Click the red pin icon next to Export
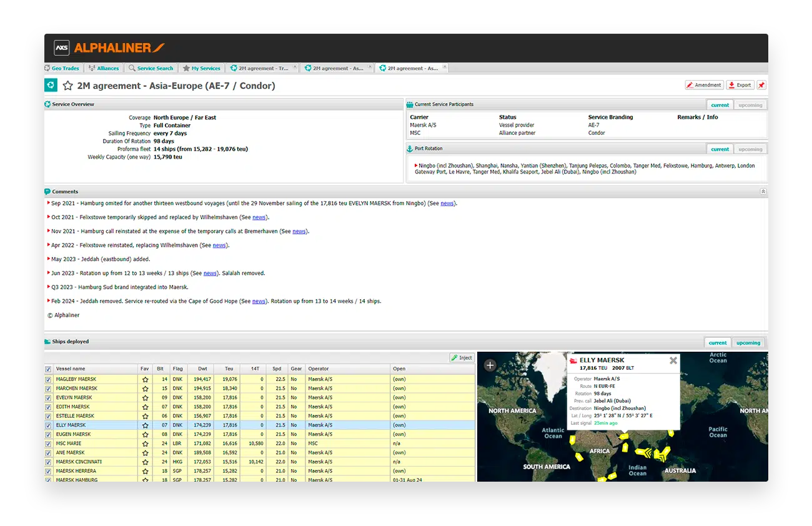 (761, 85)
